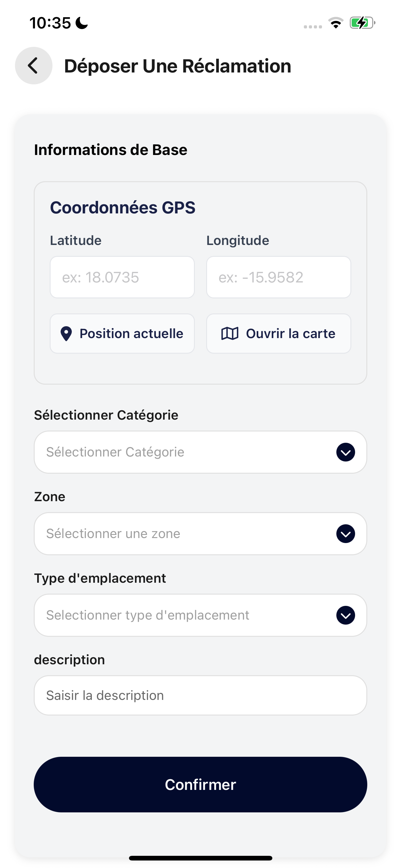Go back with the chevron arrow button
The height and width of the screenshot is (868, 401).
[34, 66]
